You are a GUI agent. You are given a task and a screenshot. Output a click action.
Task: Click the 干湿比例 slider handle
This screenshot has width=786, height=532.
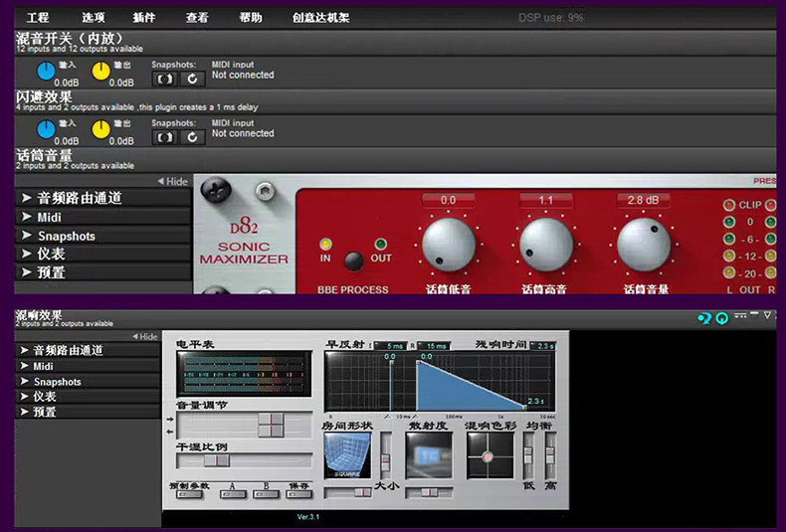217,460
